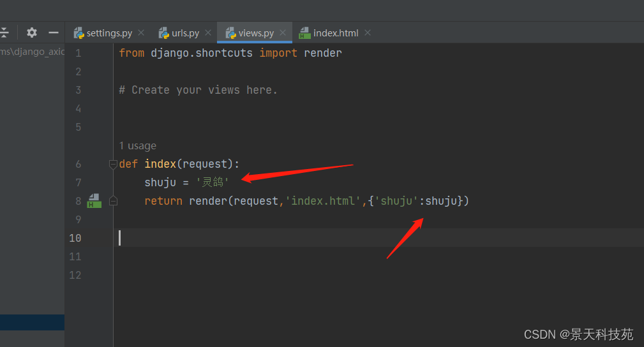Click the dictionary key string 'shuju' on line 8
The image size is (644, 347).
tap(396, 201)
